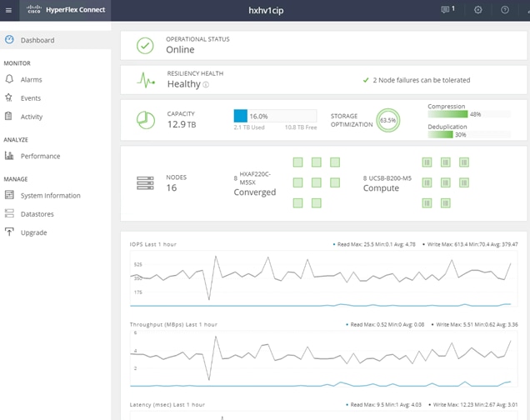
Task: Click the Cisco HyperFlex Connect logo
Action: point(66,10)
